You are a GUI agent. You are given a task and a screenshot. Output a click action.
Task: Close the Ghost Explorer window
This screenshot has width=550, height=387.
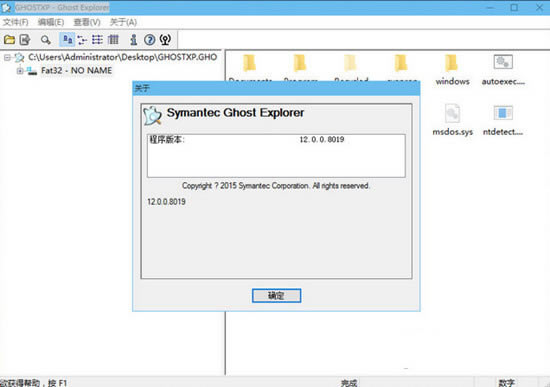point(539,7)
